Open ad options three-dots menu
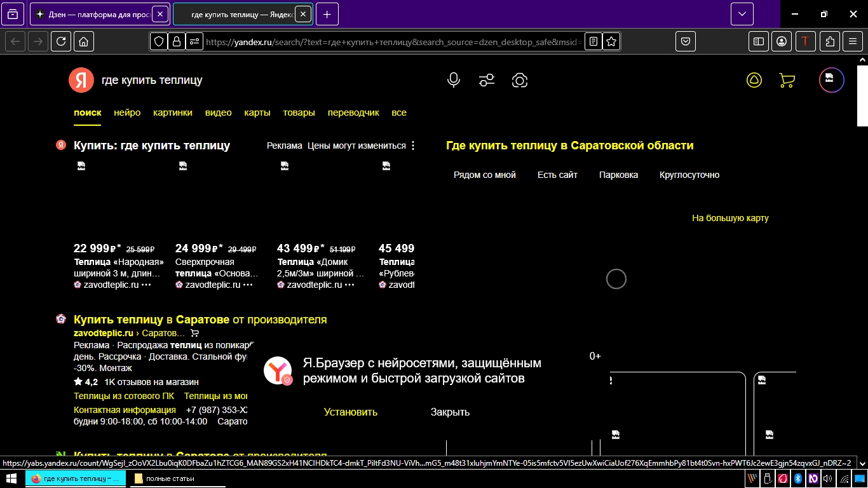 (x=413, y=146)
